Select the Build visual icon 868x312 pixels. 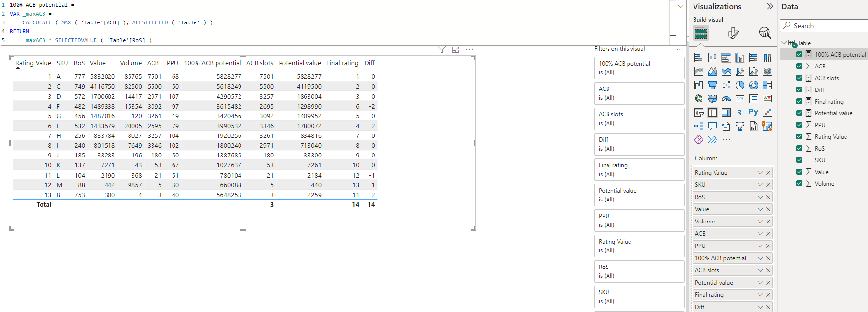coord(701,33)
